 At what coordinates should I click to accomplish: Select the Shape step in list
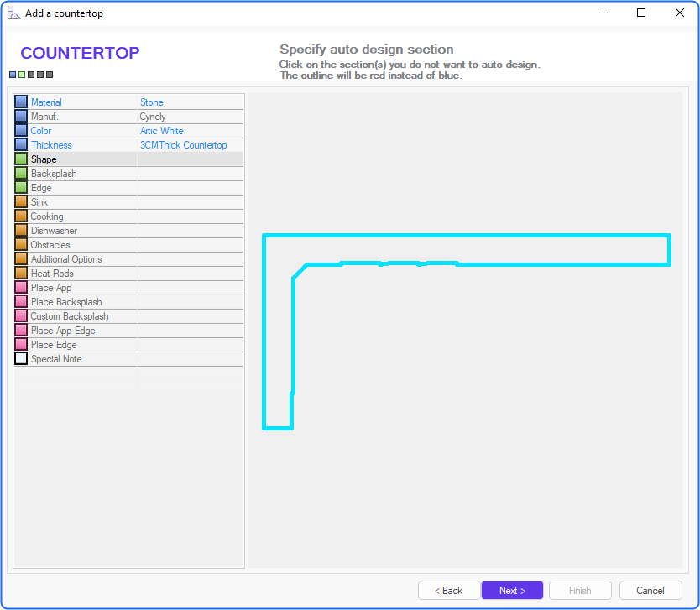pos(44,159)
